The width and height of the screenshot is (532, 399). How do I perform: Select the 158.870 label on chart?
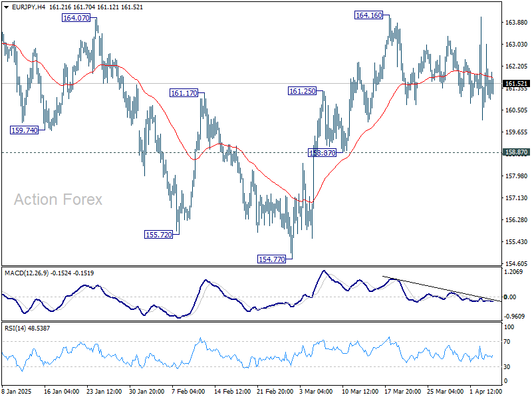click(x=322, y=153)
